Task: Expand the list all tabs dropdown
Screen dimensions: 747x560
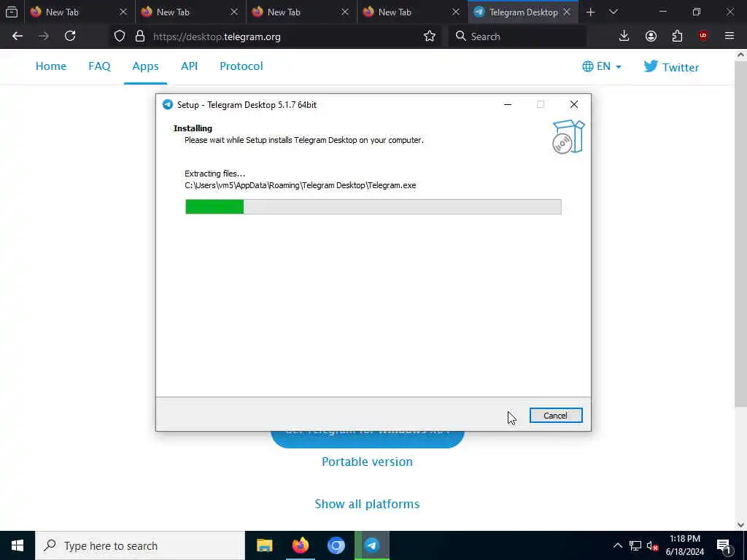Action: pyautogui.click(x=613, y=12)
